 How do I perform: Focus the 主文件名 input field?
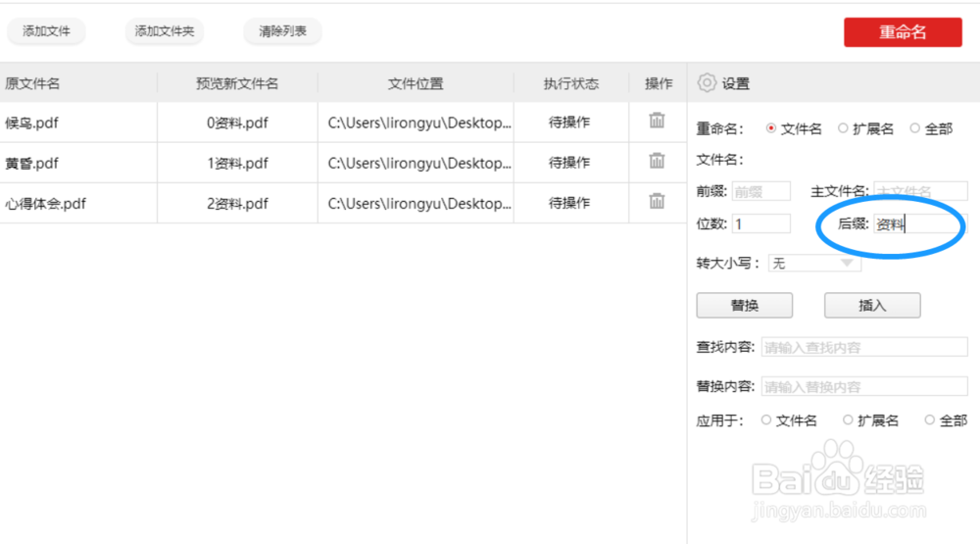coord(920,191)
